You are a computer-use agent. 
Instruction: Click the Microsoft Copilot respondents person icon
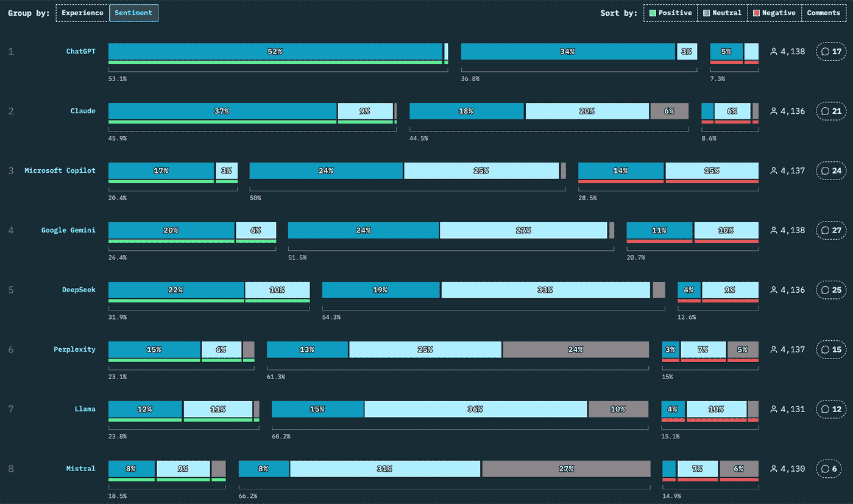click(x=774, y=171)
